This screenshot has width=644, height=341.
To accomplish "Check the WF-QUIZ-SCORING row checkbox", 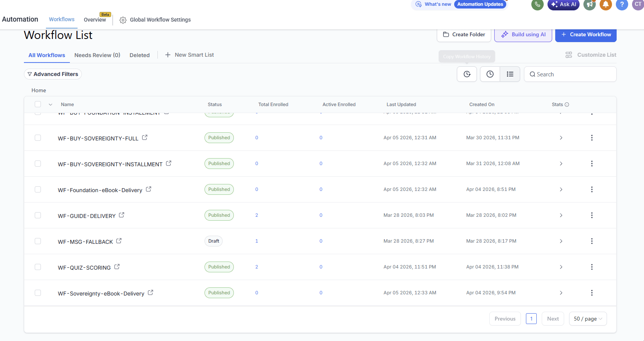I will click(x=38, y=267).
